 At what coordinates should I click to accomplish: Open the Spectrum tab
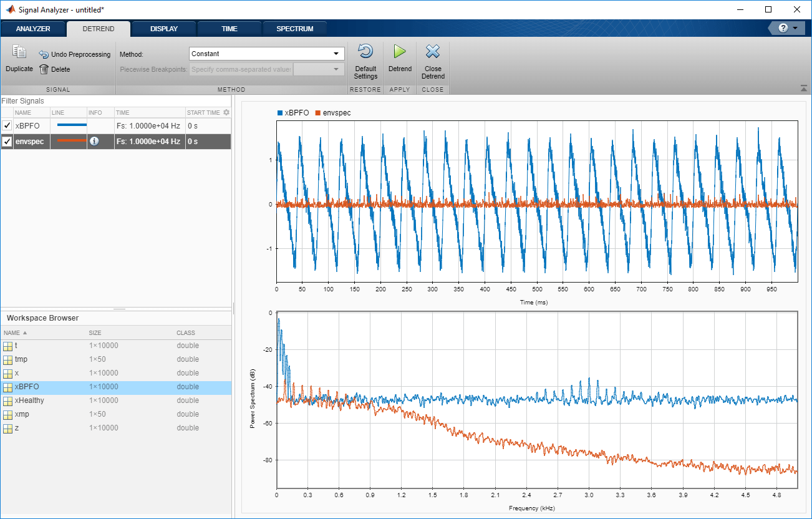[x=295, y=29]
